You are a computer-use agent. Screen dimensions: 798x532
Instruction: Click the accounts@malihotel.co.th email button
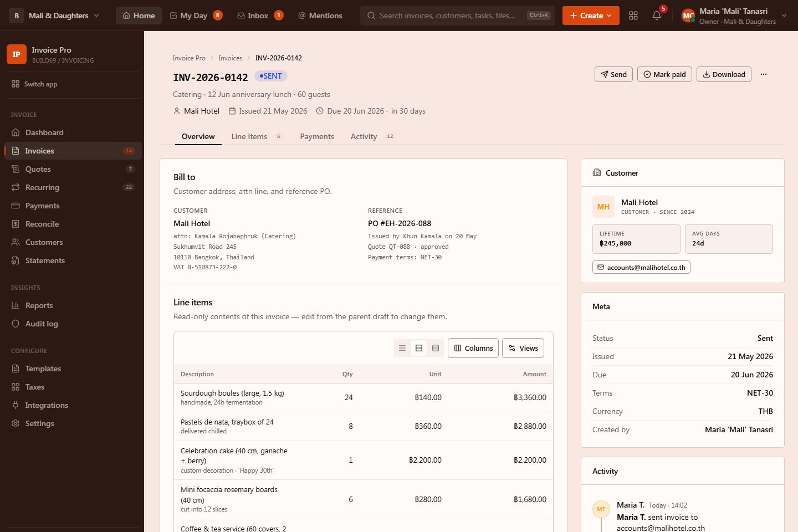tap(641, 267)
